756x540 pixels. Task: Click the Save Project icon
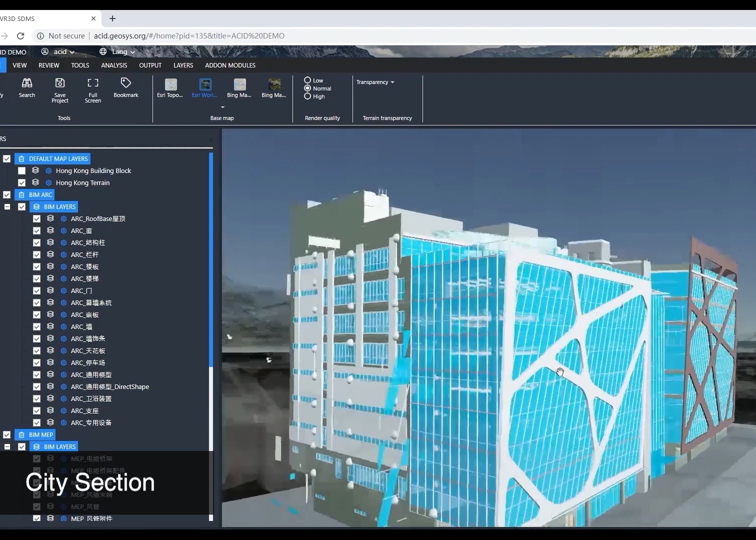pyautogui.click(x=60, y=83)
